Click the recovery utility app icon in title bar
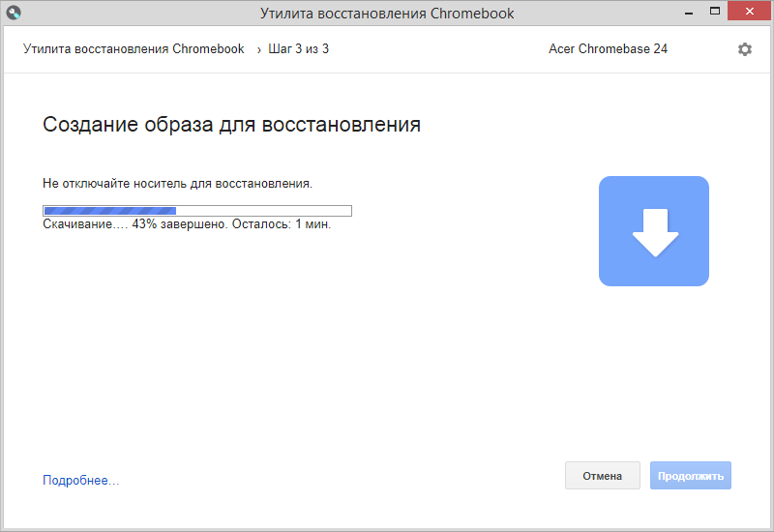The height and width of the screenshot is (532, 774). coord(14,13)
